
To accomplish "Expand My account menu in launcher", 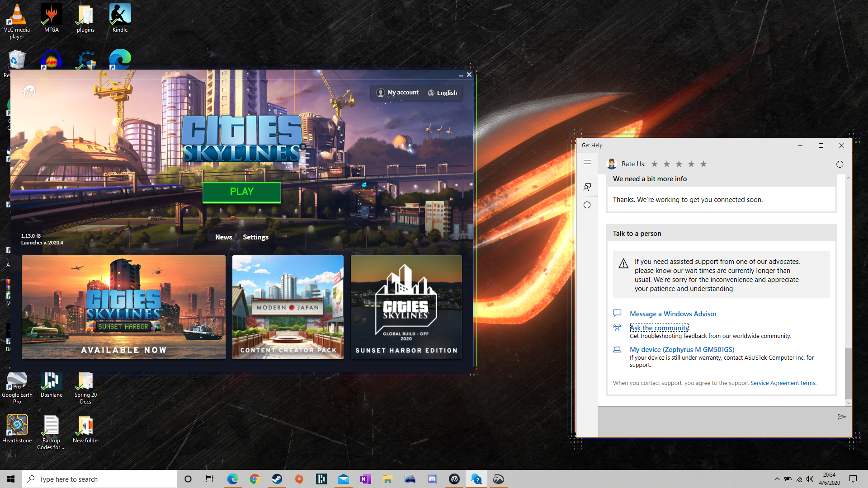I will pos(398,93).
